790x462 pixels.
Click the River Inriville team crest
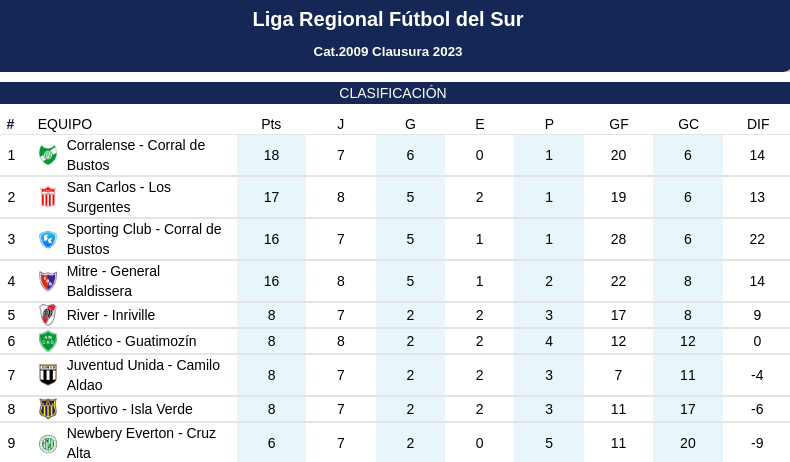tap(48, 315)
